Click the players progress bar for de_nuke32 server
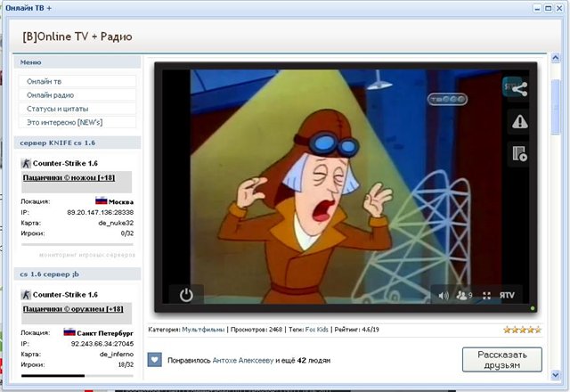This screenshot has width=570, height=392. click(77, 244)
